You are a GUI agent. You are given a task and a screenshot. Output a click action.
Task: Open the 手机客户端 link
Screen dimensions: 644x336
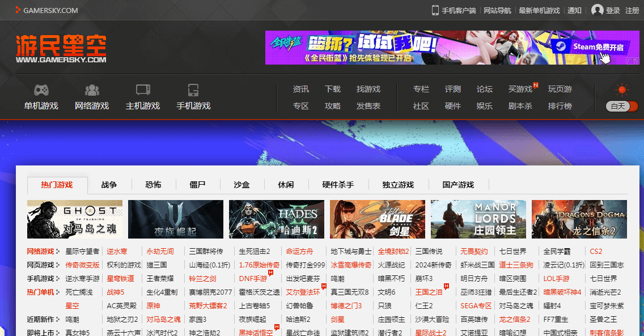point(459,10)
